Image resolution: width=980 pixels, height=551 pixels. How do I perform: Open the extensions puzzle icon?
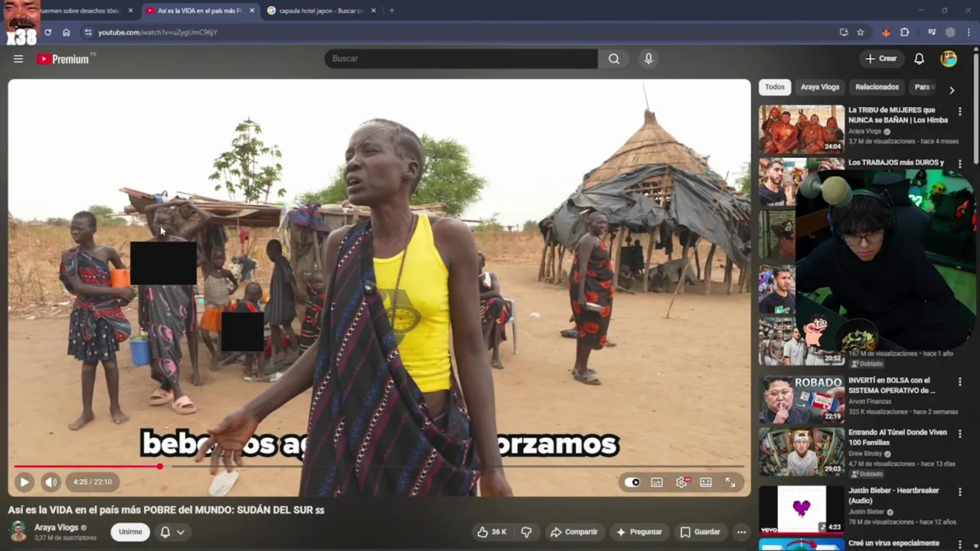click(x=904, y=32)
